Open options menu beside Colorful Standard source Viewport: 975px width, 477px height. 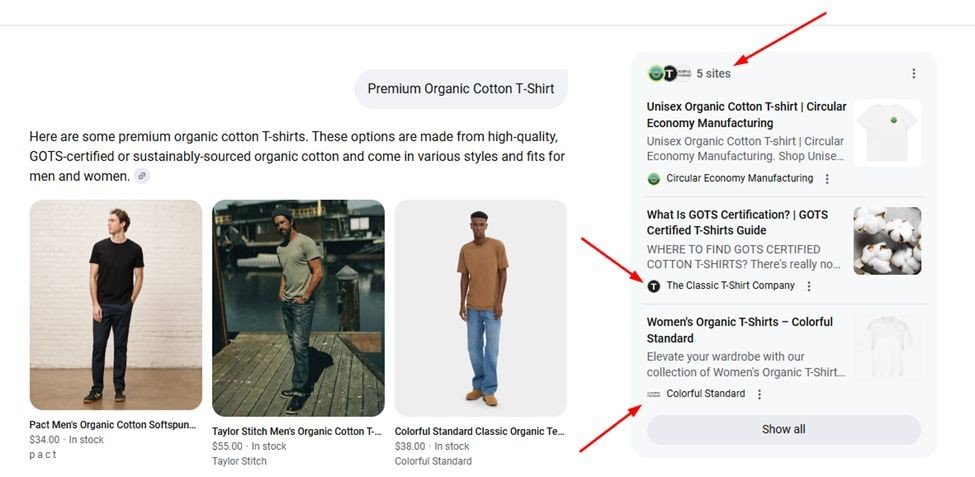click(759, 394)
